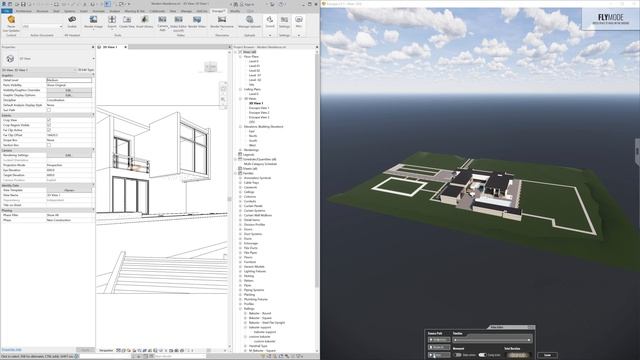Open the Video Editor ribbon icon
The height and width of the screenshot is (360, 640).
pos(178,20)
